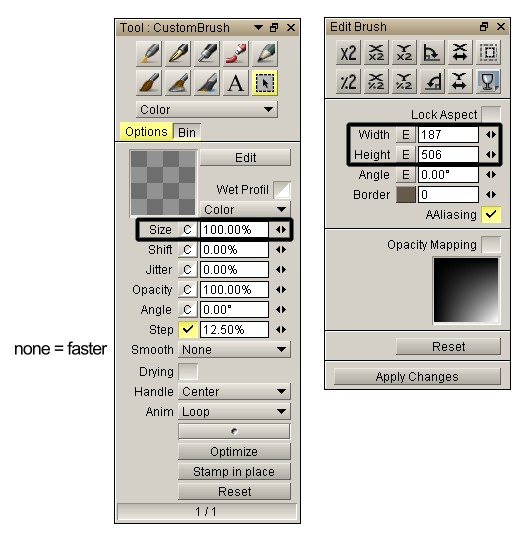
Task: Toggle the Step checkbox
Action: click(x=188, y=329)
